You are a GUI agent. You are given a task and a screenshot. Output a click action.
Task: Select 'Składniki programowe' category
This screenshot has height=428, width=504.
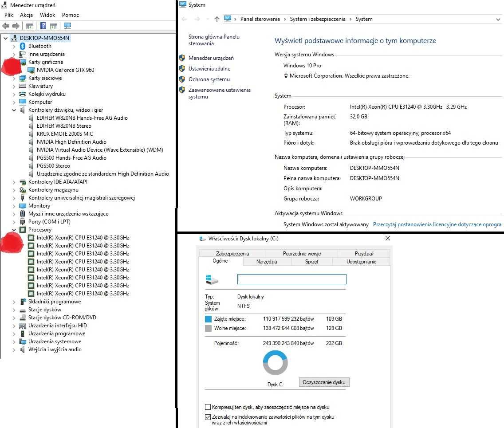(x=54, y=302)
